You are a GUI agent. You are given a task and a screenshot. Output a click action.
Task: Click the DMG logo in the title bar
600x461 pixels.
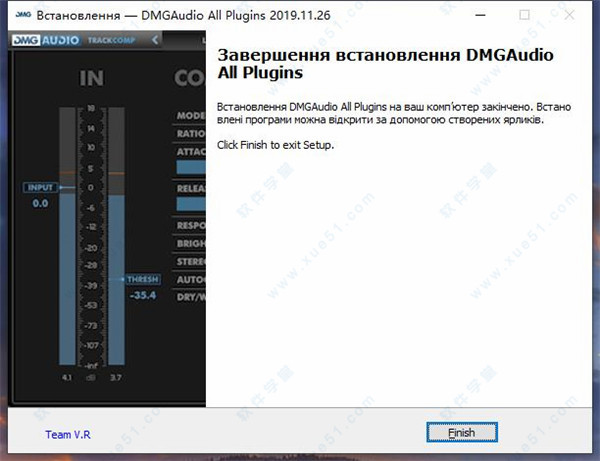(23, 15)
